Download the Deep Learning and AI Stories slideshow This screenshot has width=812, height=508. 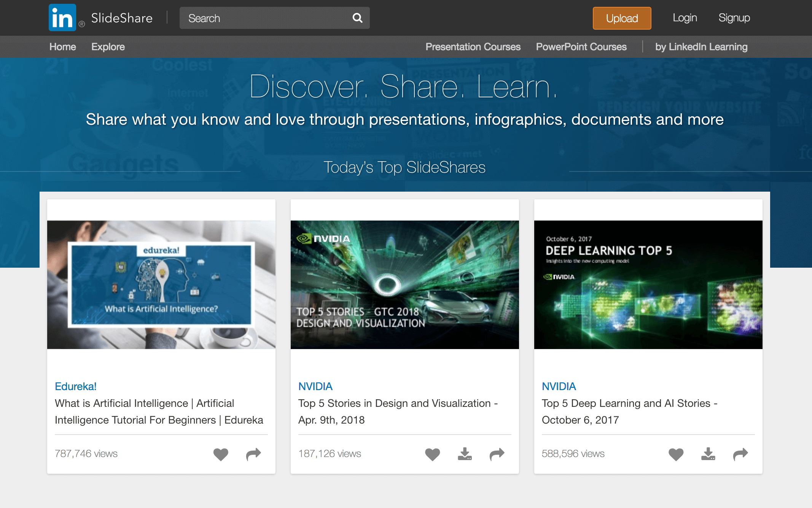[708, 454]
